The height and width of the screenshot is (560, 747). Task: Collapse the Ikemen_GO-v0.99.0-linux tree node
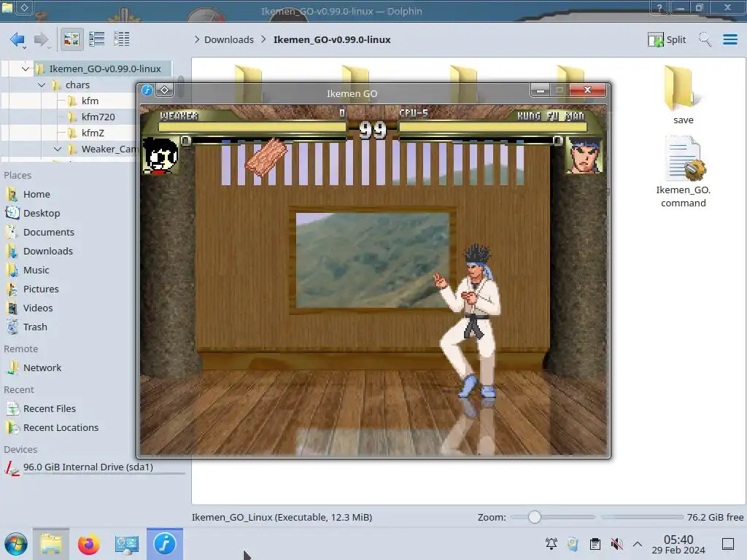tap(26, 69)
